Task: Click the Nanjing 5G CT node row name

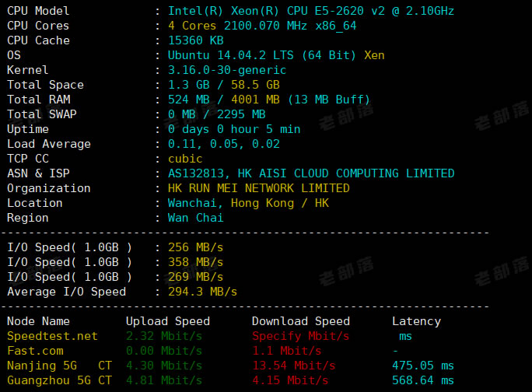Action: pos(59,366)
